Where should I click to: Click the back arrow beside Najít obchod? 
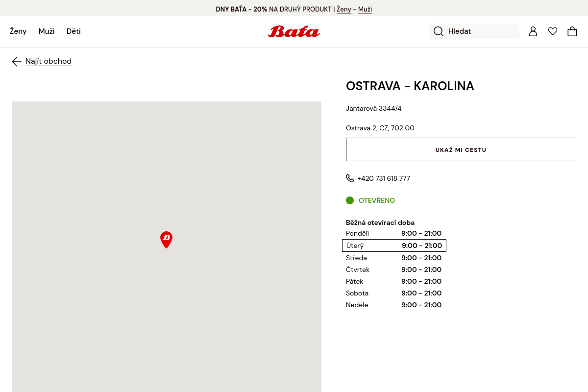click(x=17, y=61)
